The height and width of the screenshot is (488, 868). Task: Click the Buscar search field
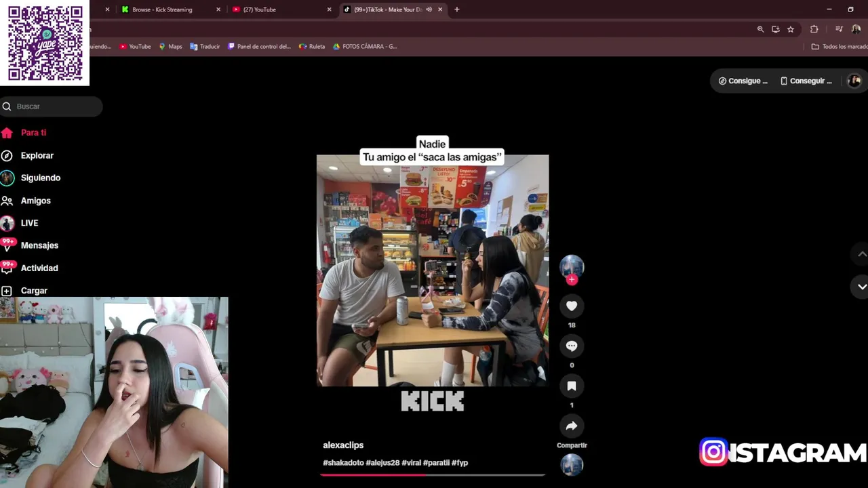pyautogui.click(x=52, y=106)
